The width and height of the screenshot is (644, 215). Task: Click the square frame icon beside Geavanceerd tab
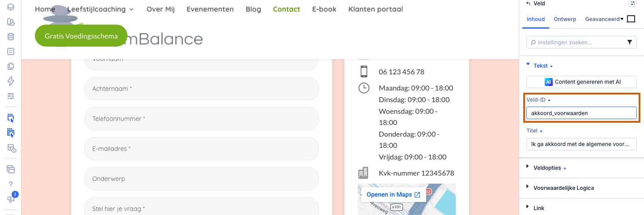click(x=631, y=19)
